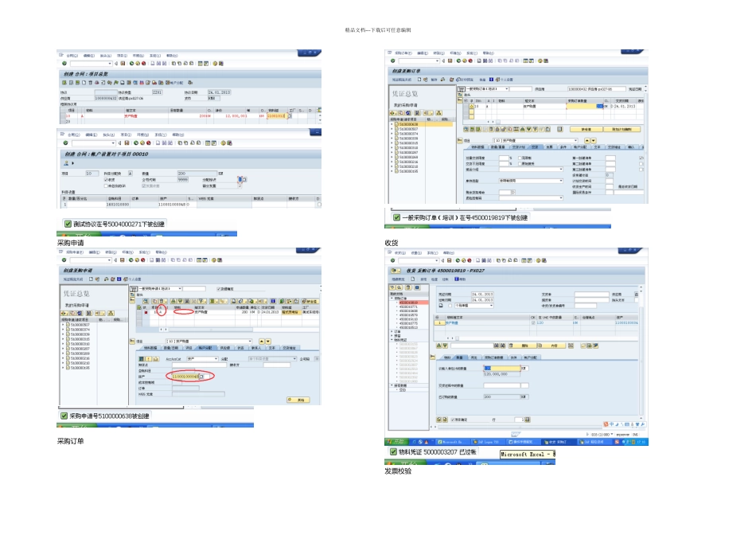Click yellow Delete button in goods receipt item toolbar
The image size is (756, 535).
523,346
